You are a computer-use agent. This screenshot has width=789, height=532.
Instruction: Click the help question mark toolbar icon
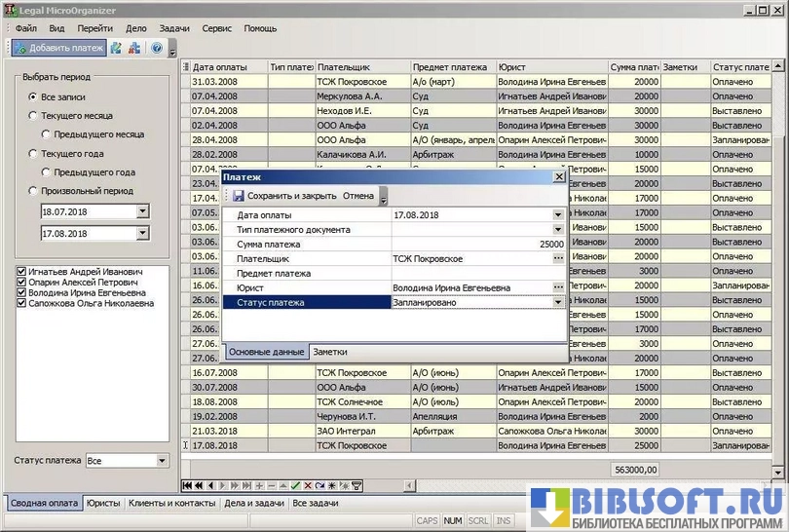pos(157,48)
